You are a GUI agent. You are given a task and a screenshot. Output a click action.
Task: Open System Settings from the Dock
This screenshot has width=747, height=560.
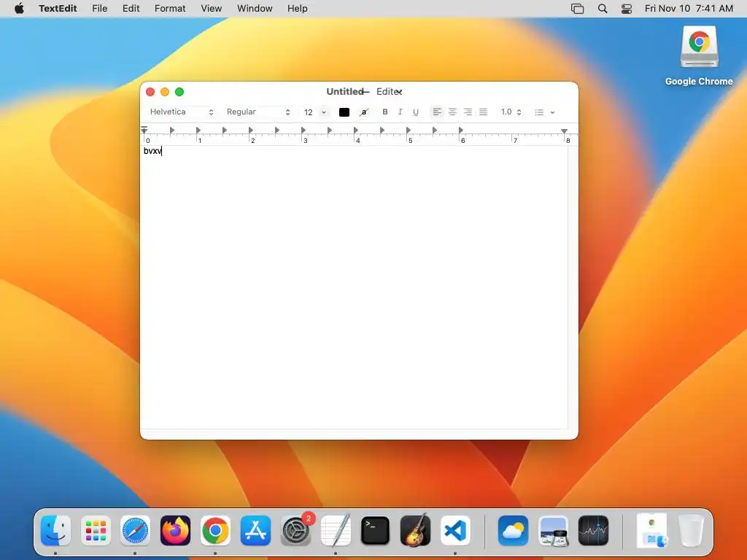pos(295,530)
